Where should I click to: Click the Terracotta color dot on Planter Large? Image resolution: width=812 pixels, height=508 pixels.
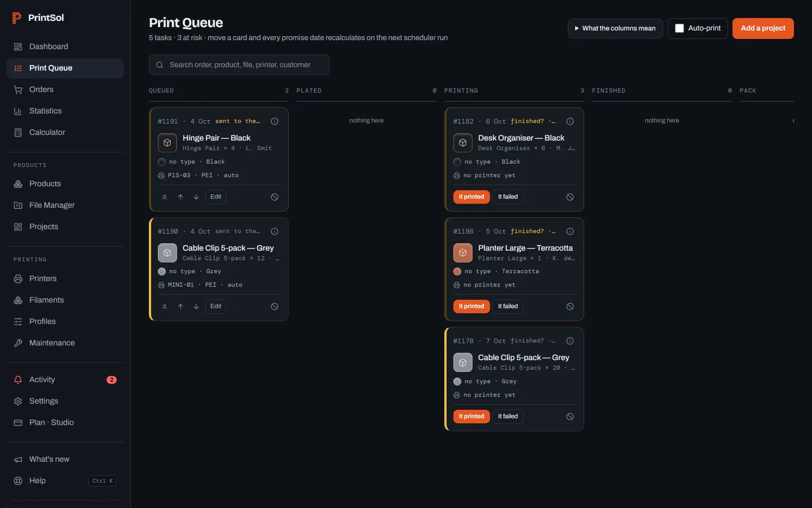pyautogui.click(x=457, y=271)
